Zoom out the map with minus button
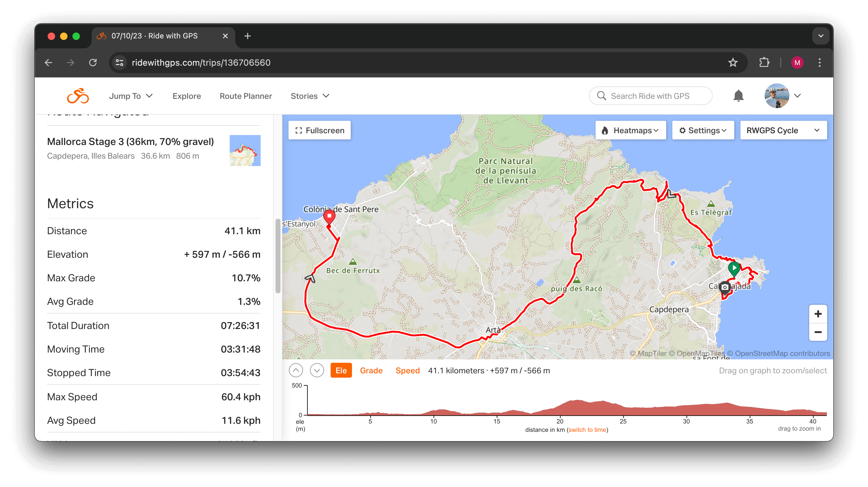 818,332
